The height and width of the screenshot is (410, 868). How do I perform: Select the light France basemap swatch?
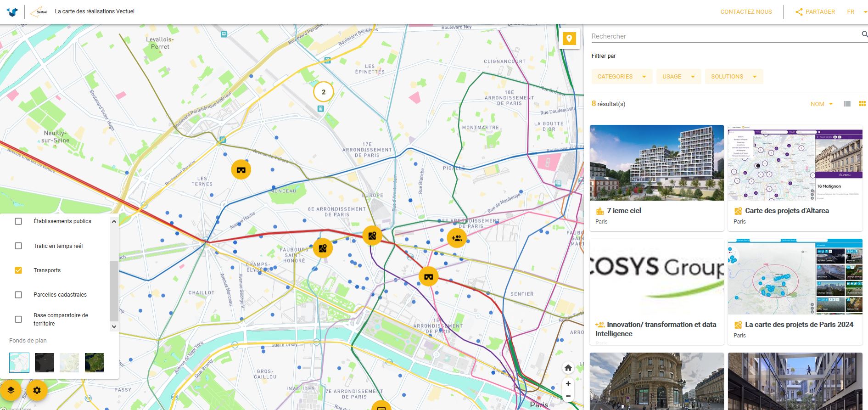click(x=19, y=363)
